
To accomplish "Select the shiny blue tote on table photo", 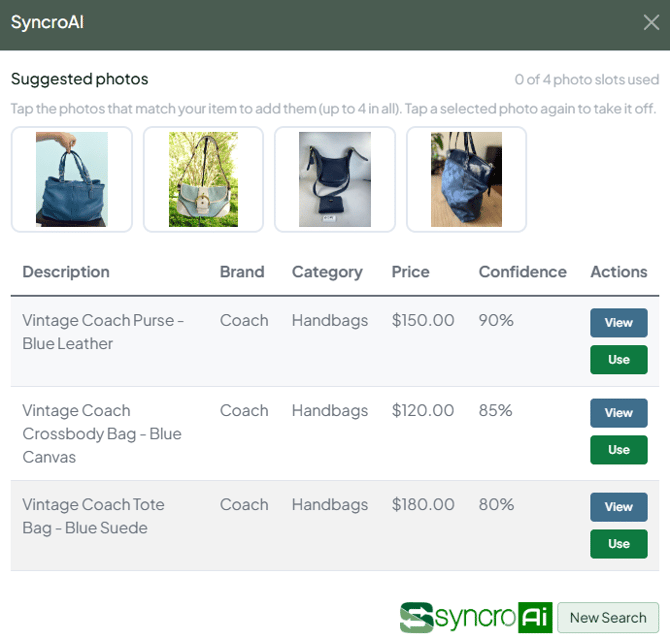I will [x=466, y=179].
